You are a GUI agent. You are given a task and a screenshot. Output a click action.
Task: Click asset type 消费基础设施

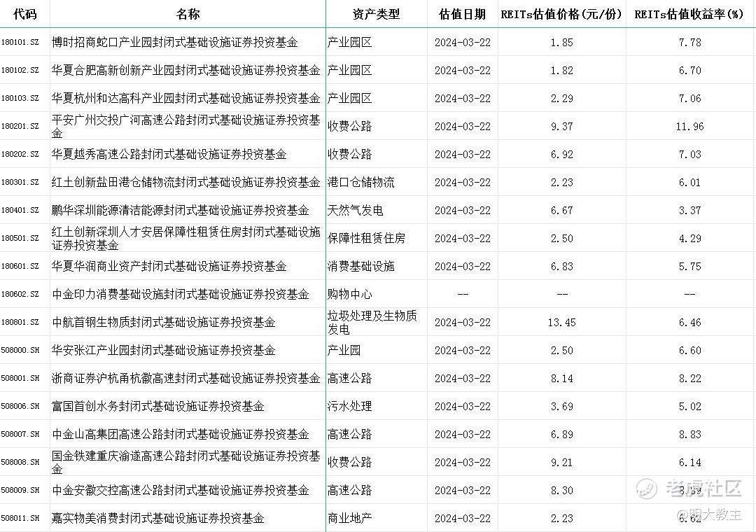360,266
